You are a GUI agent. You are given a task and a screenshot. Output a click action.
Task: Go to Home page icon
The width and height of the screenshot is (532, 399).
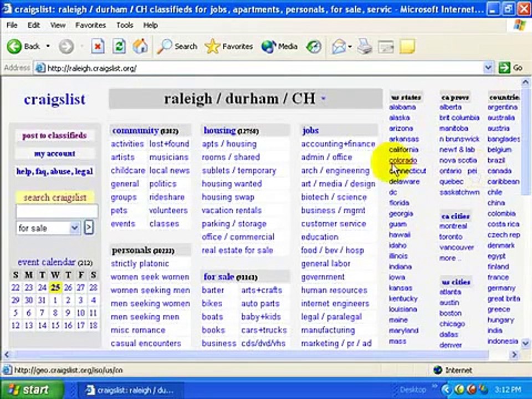(x=140, y=47)
